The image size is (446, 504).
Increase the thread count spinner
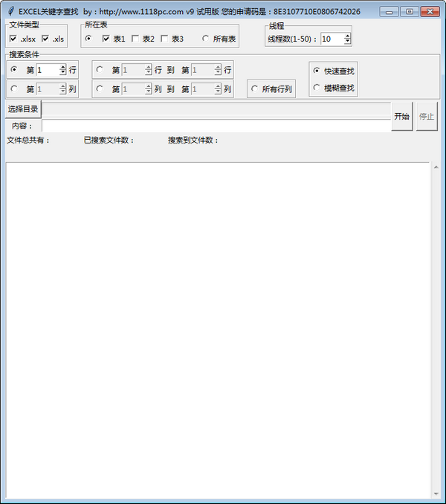(347, 36)
